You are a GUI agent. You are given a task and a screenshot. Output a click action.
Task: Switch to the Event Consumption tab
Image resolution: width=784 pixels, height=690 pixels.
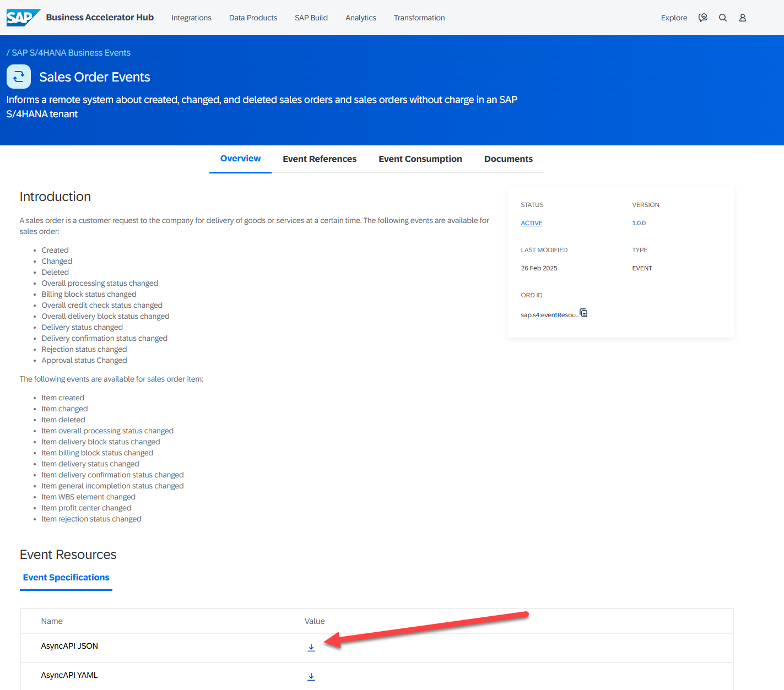(x=420, y=159)
